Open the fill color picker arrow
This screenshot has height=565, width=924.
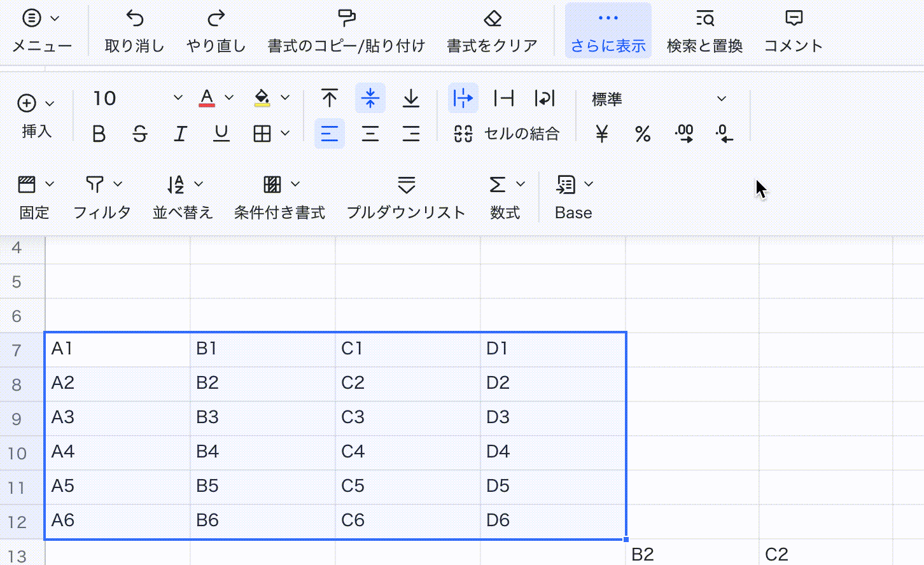pos(285,98)
